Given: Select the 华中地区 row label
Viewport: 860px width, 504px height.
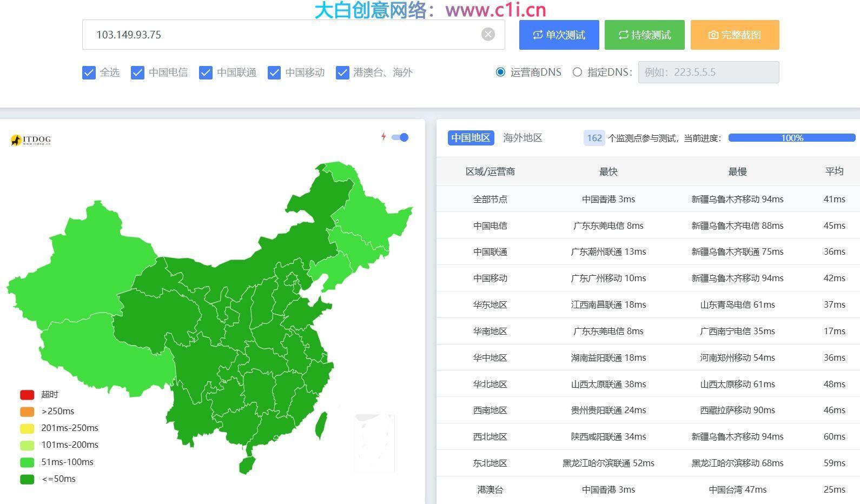Looking at the screenshot, I should (x=490, y=357).
